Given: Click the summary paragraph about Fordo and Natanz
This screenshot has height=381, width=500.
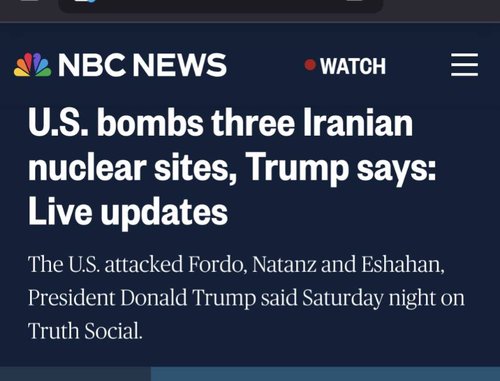Looking at the screenshot, I should coord(246,297).
